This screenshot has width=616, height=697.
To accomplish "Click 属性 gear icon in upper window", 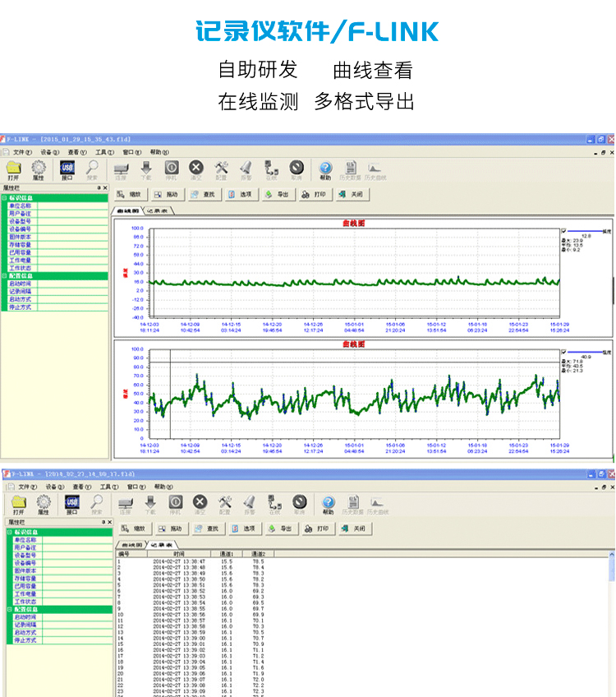I will tap(39, 170).
